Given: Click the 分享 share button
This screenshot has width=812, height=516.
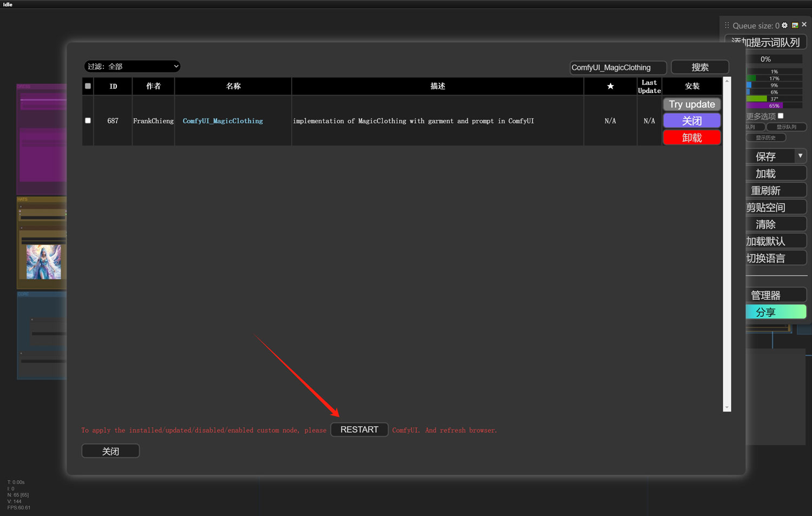Looking at the screenshot, I should click(x=776, y=312).
